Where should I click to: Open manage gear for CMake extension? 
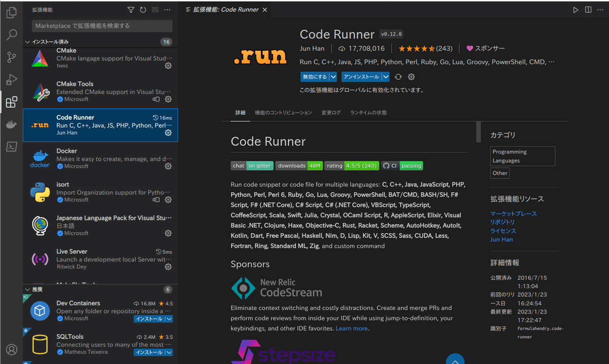tap(168, 66)
